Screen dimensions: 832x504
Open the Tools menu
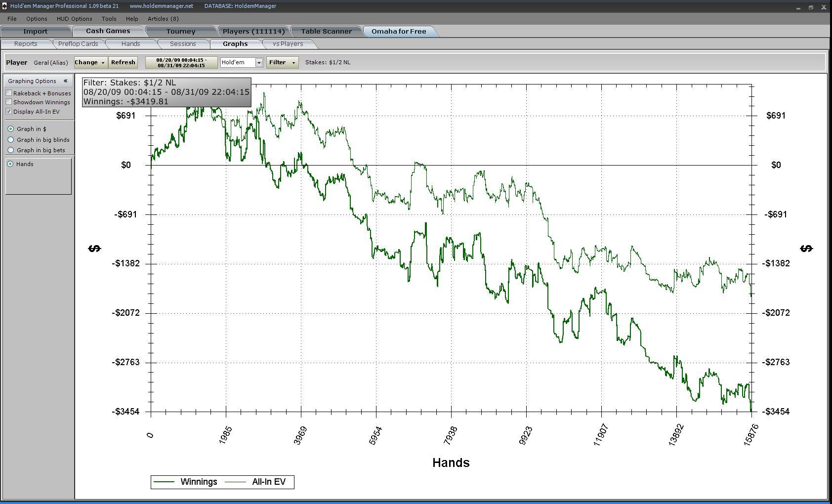(x=109, y=19)
